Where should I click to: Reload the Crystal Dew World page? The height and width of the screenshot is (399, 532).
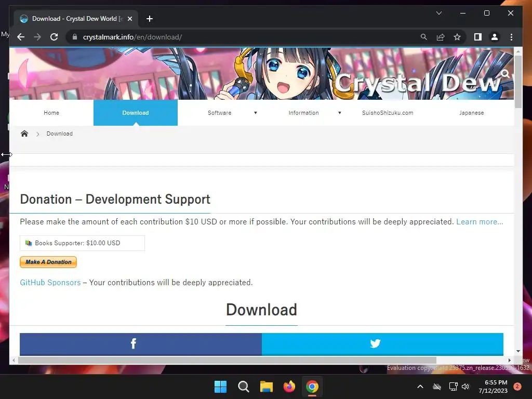pyautogui.click(x=54, y=37)
